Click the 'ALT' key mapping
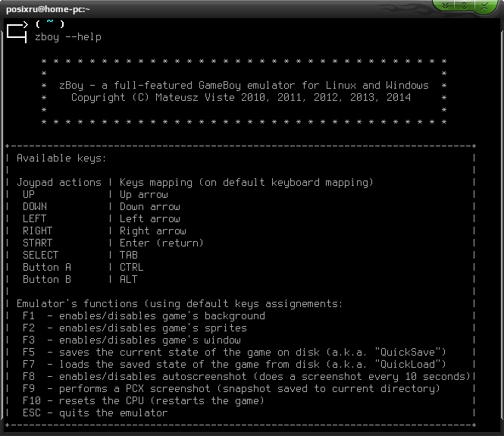Screen dimensions: 504x436 (129, 279)
